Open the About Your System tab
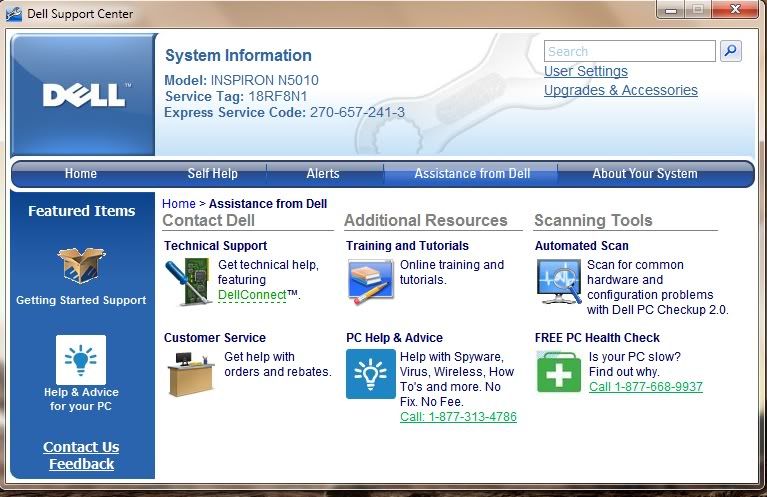The image size is (767, 497). point(645,174)
